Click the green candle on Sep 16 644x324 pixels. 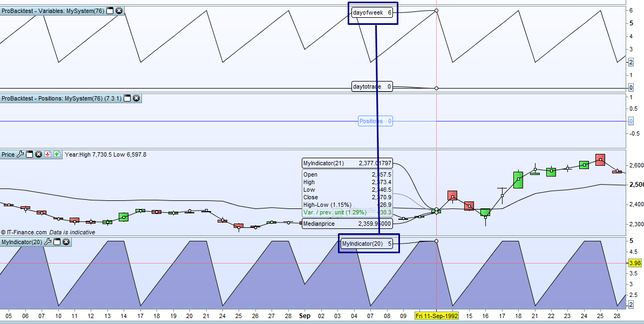coord(485,212)
